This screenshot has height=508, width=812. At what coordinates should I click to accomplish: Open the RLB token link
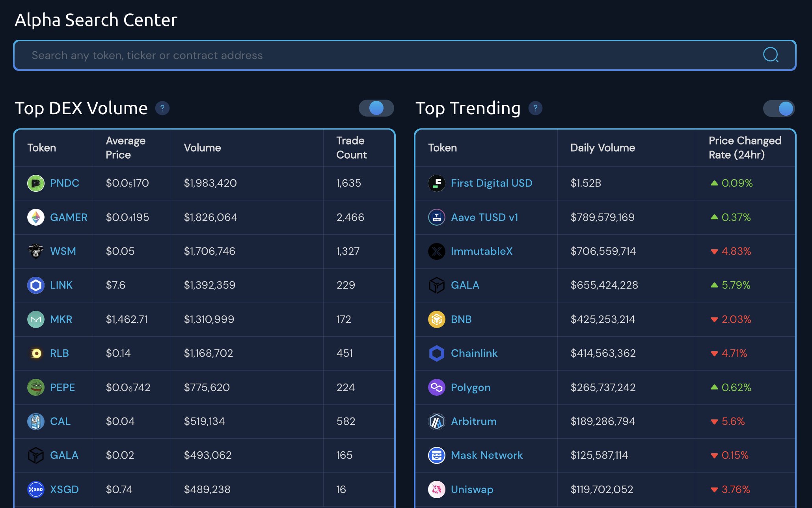point(60,353)
